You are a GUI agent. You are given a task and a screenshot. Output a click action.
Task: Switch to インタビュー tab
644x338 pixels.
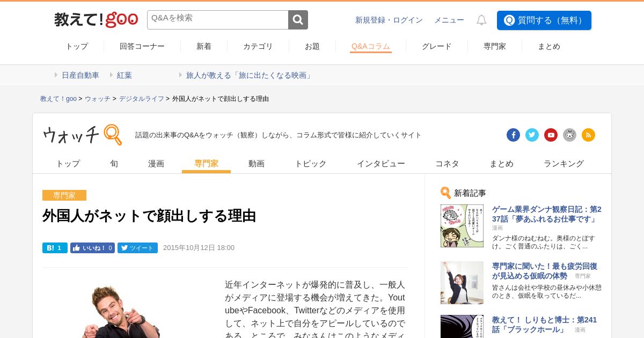381,164
